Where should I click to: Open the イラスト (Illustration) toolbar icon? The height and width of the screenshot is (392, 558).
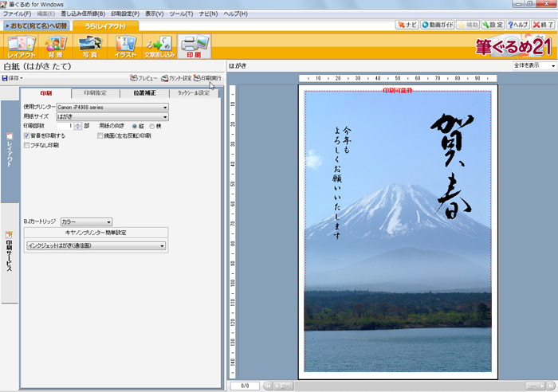[124, 47]
